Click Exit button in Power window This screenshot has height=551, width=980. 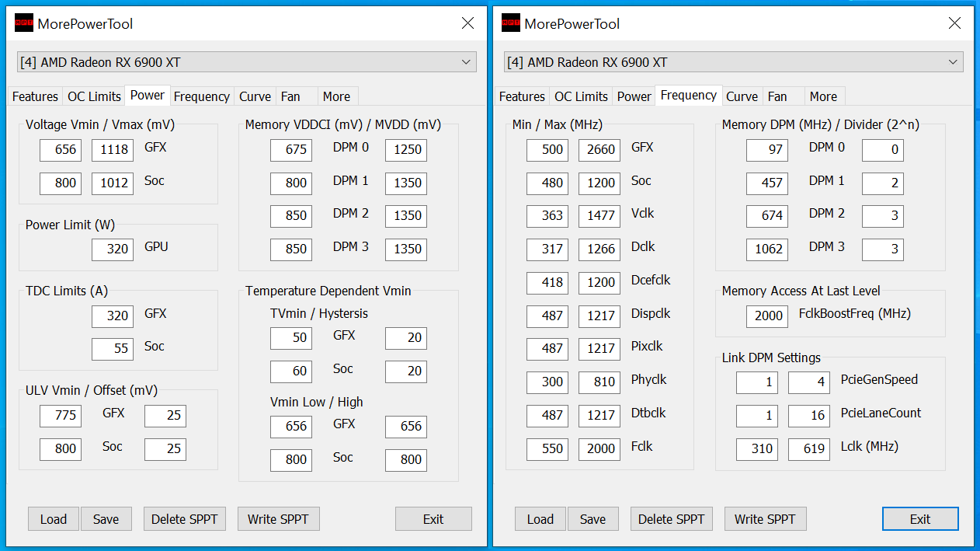(433, 519)
